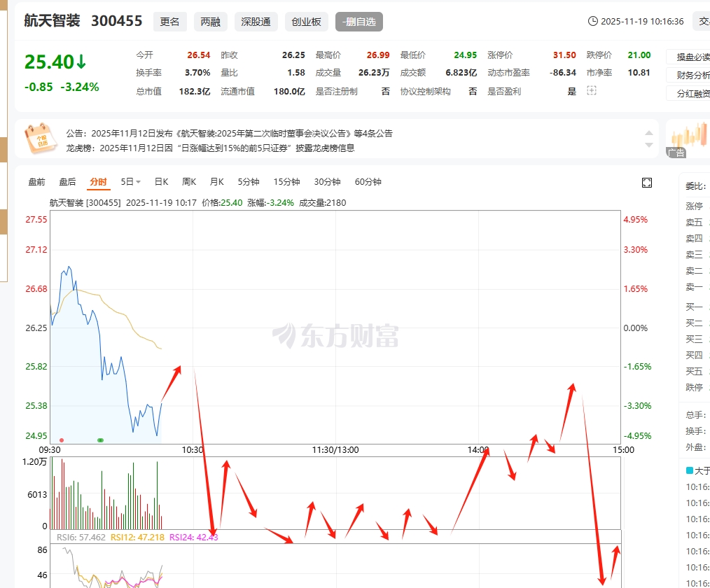Switch to the 周K chart tab
Screen dimensions: 710x588
tap(189, 181)
